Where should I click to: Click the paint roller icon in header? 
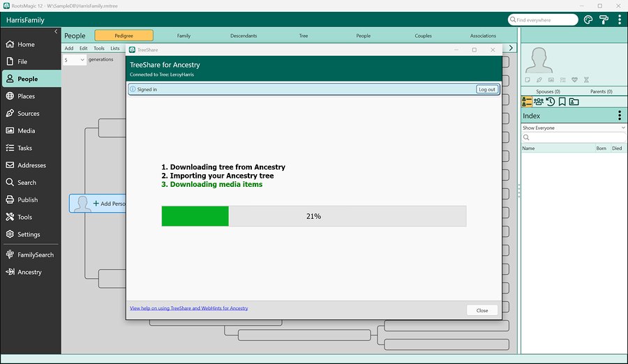(x=604, y=20)
